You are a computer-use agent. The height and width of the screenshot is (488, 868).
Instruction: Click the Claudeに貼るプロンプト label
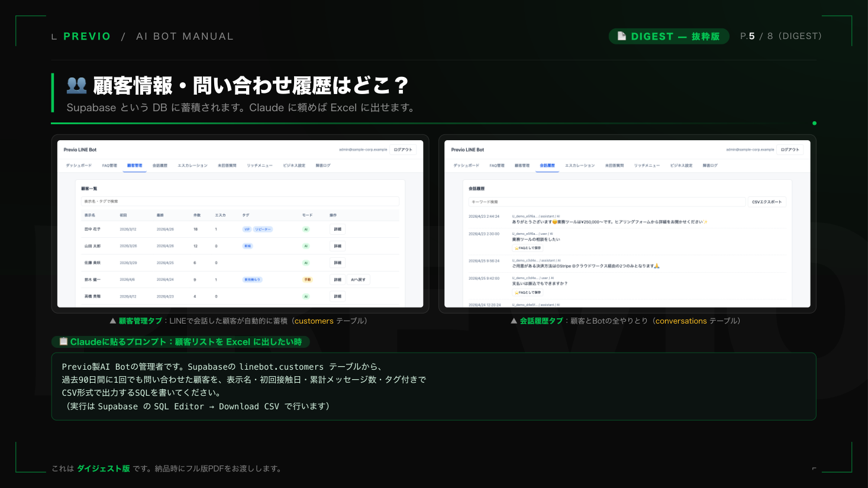click(x=180, y=341)
